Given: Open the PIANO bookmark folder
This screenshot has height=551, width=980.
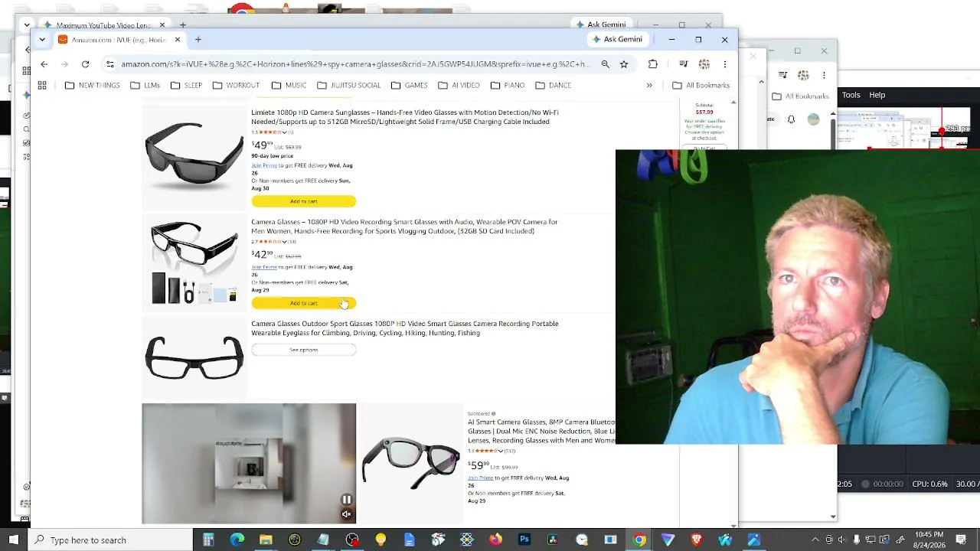Looking at the screenshot, I should [508, 85].
